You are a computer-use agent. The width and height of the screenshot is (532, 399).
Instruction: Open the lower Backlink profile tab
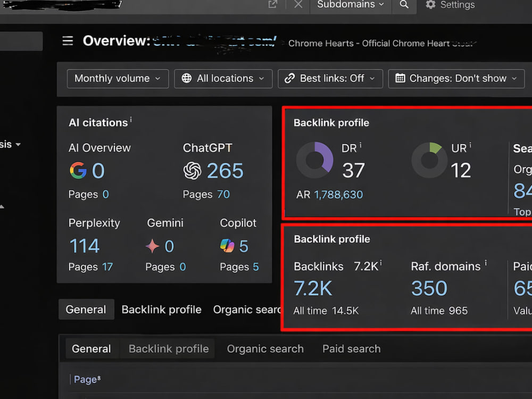click(169, 349)
